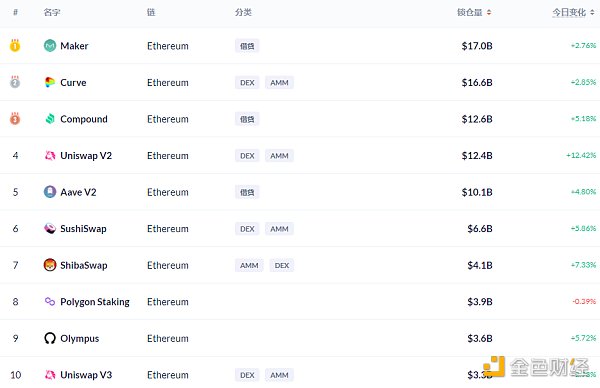This screenshot has height=388, width=600.
Task: Click the Olympus omega logo icon
Action: (50, 338)
